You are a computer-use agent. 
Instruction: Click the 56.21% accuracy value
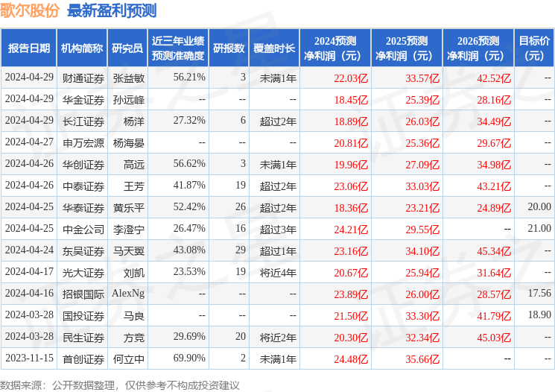coord(189,77)
